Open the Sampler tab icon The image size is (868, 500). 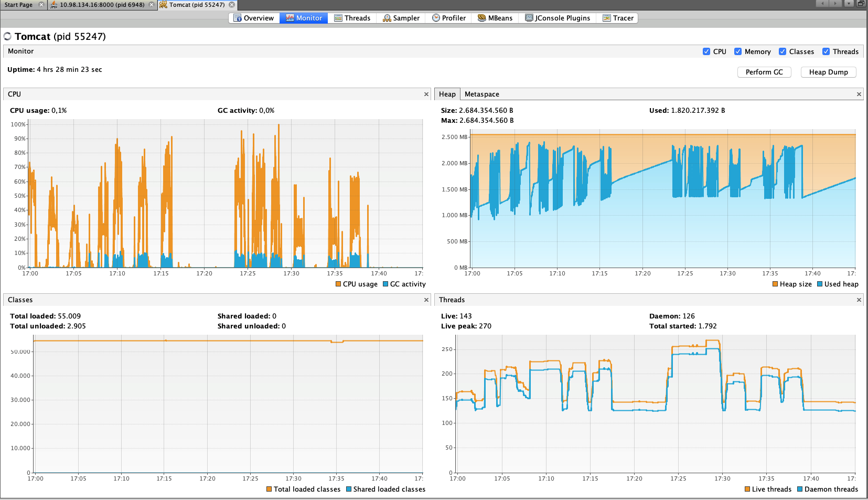[387, 18]
